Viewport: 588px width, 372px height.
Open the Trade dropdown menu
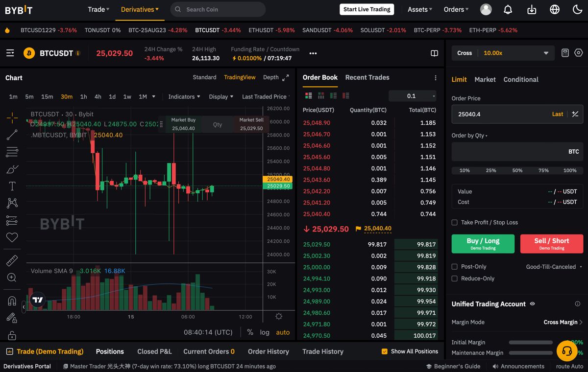pos(98,9)
